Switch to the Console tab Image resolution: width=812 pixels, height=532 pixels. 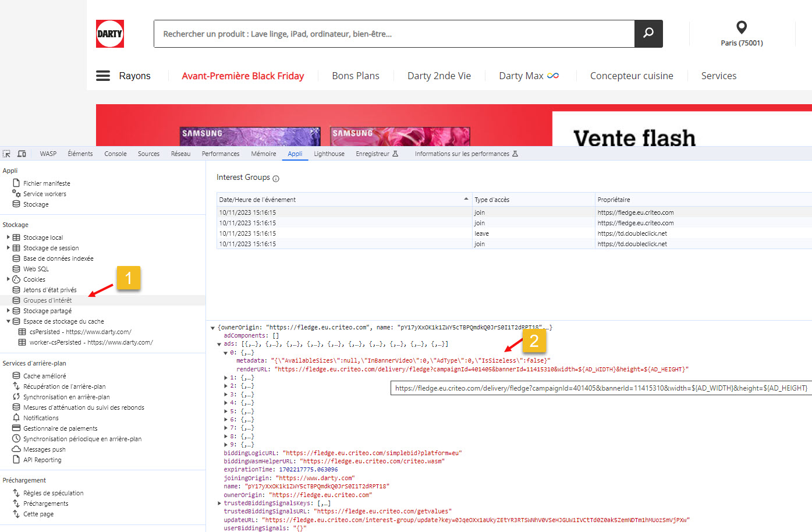[x=115, y=154]
